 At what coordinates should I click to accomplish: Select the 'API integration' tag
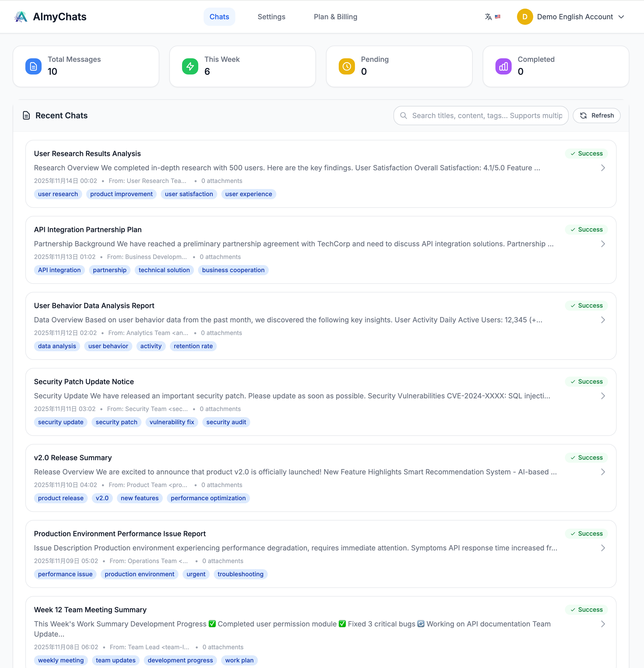(59, 270)
